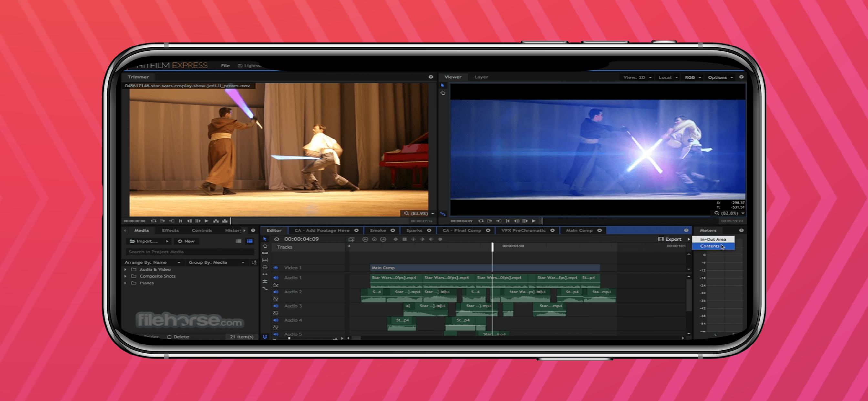868x401 pixels.
Task: Toggle snapping magnet icon in Editor
Action: (x=265, y=337)
